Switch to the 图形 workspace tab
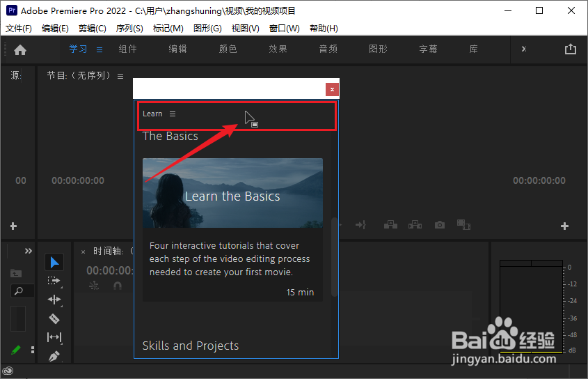This screenshot has height=379, width=588. tap(378, 49)
